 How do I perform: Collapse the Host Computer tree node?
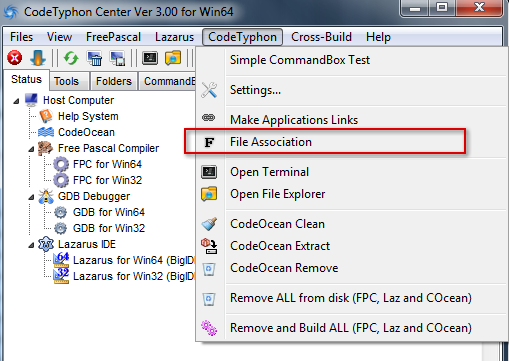(x=16, y=101)
